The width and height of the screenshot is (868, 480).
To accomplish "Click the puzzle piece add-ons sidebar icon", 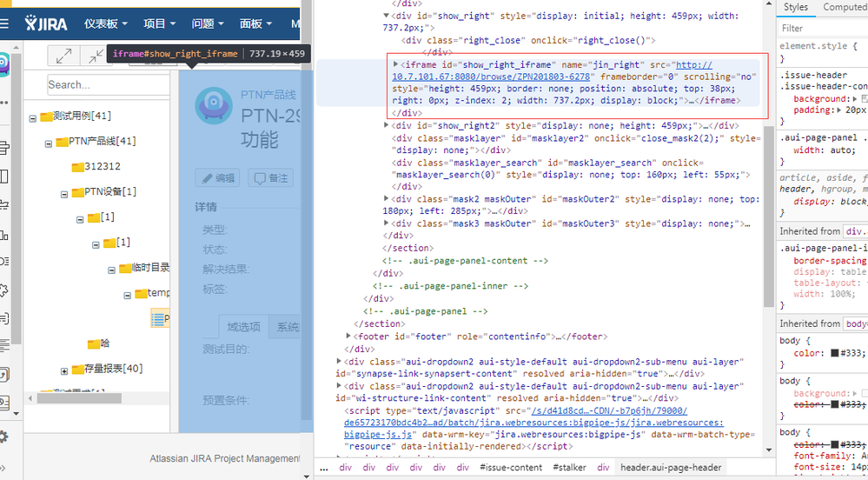I will tap(3, 290).
